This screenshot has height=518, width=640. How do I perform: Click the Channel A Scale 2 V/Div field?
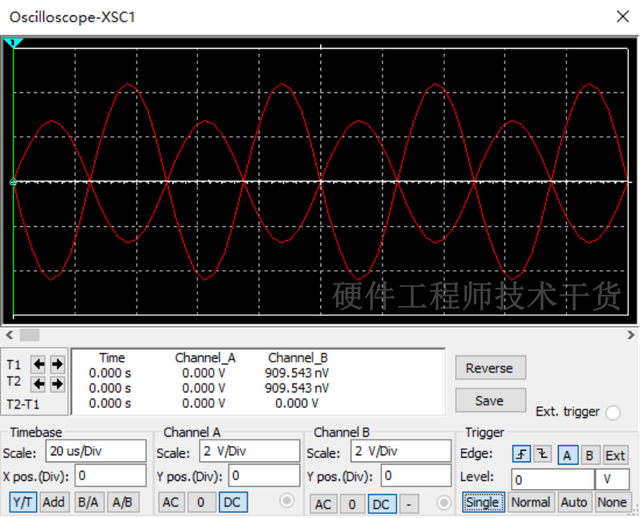pyautogui.click(x=250, y=451)
